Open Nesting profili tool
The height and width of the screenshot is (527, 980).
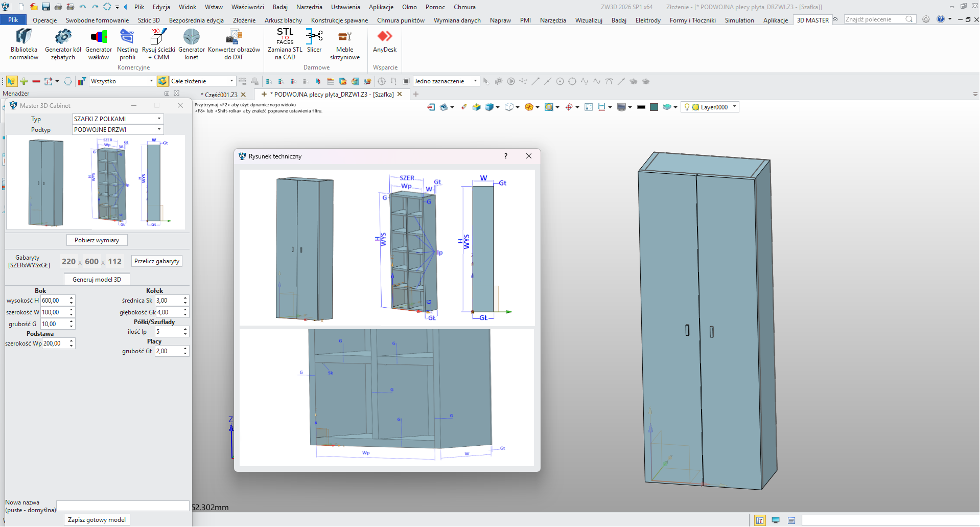(x=127, y=44)
